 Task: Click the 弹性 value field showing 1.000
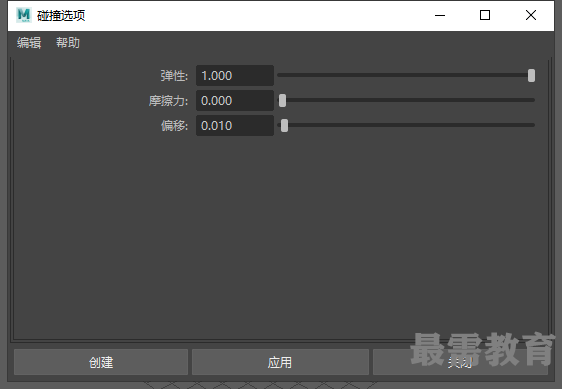coord(235,76)
